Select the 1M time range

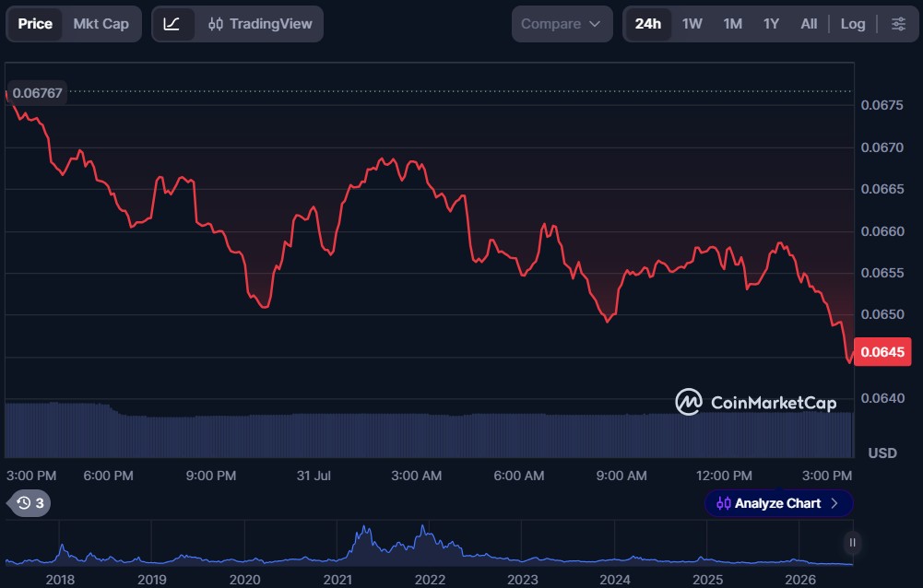[x=733, y=24]
